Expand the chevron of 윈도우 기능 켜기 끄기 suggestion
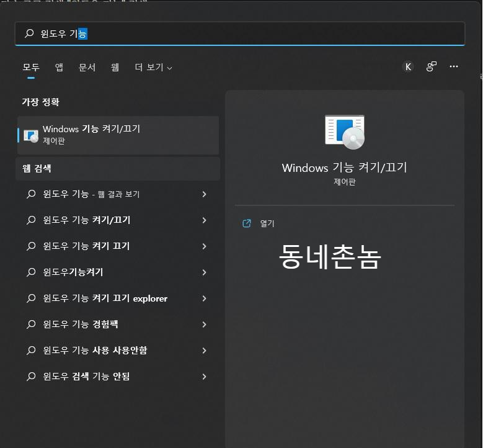Screen dimensions: 483x448 (x=204, y=246)
